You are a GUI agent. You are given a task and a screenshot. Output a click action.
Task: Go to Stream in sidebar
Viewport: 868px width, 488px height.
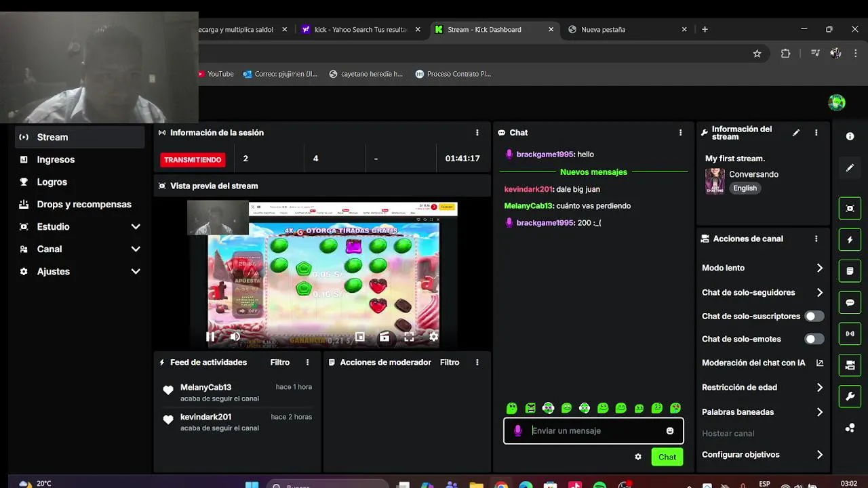[x=80, y=137]
